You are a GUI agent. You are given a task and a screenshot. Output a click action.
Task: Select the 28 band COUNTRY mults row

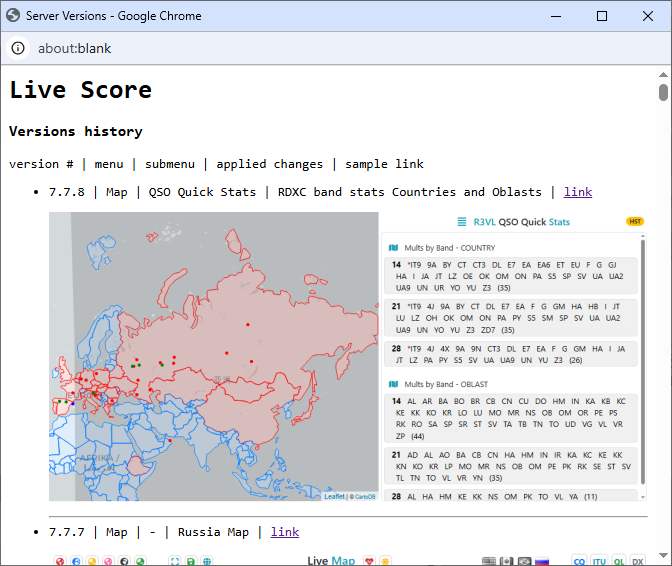[x=510, y=354]
